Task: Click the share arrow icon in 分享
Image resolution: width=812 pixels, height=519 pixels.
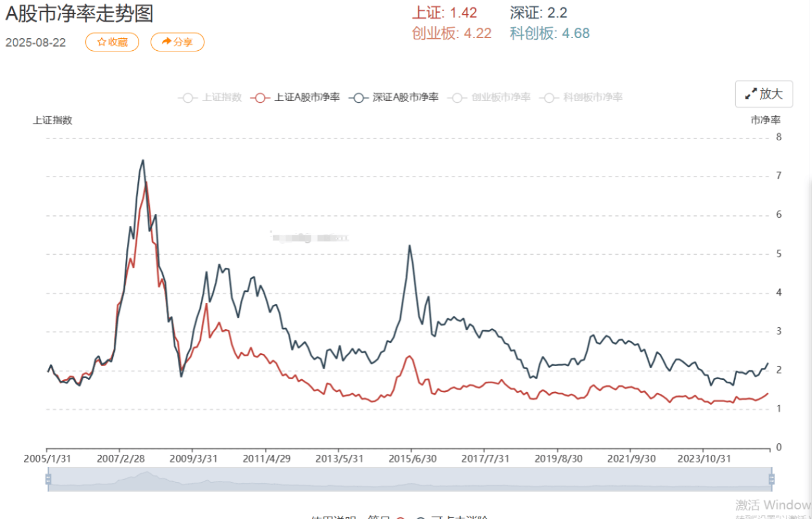Action: (x=167, y=42)
